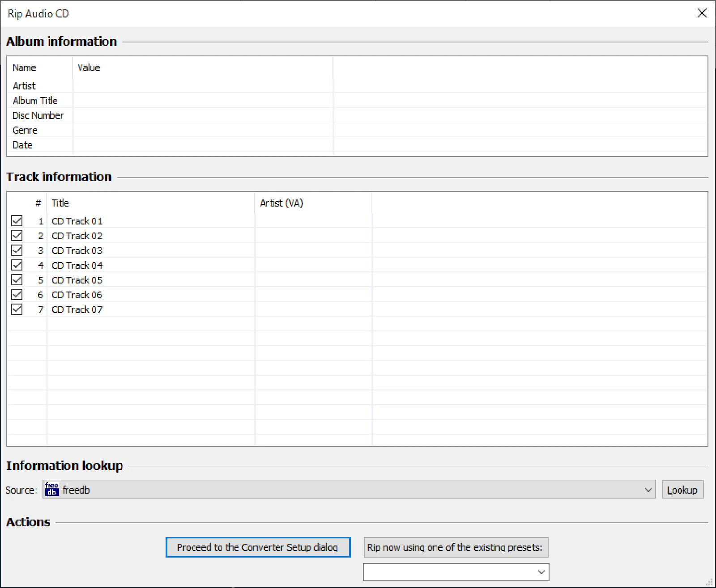The image size is (716, 588).
Task: Uncheck track 5 checkbox
Action: pos(17,280)
